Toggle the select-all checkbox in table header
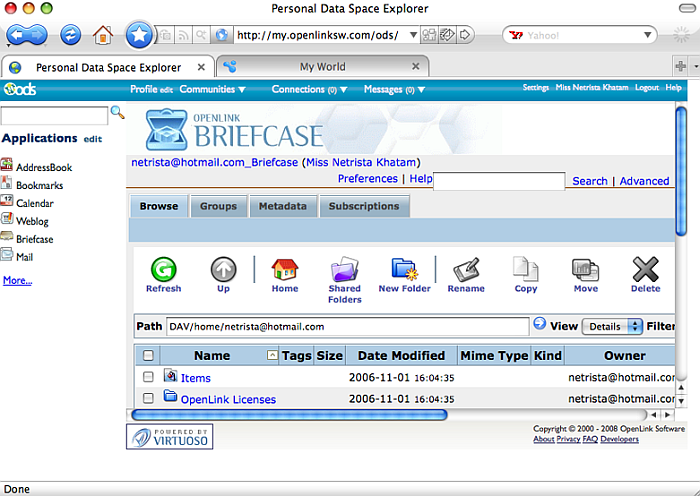Viewport: 700px width, 496px height. pyautogui.click(x=149, y=355)
